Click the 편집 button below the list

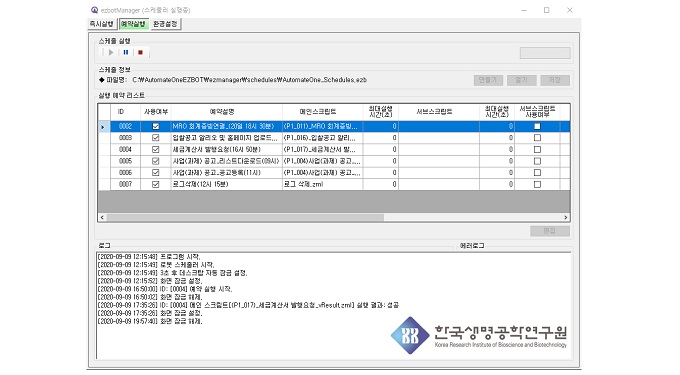pyautogui.click(x=549, y=231)
